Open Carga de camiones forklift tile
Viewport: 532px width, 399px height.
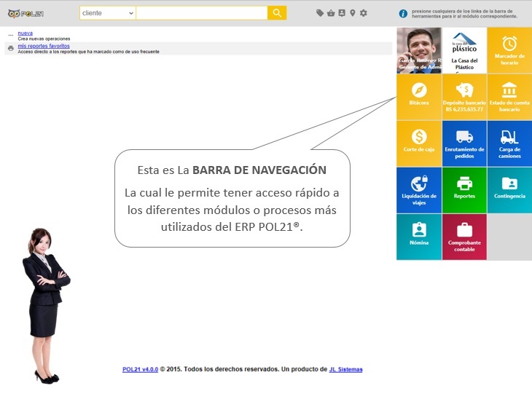pyautogui.click(x=509, y=143)
